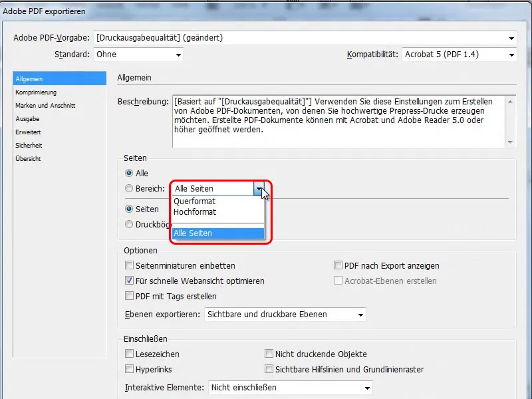Enable PDF mit Tags erstellen

tap(129, 296)
